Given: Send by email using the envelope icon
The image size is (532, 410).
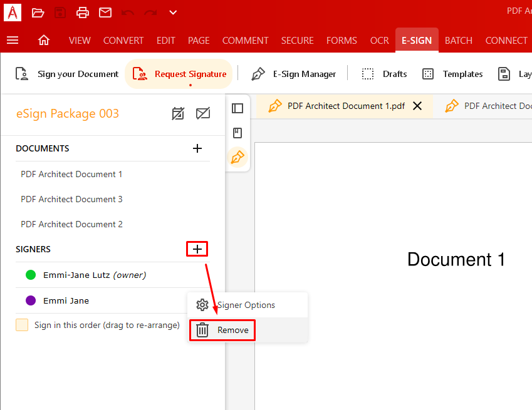Looking at the screenshot, I should coord(105,13).
